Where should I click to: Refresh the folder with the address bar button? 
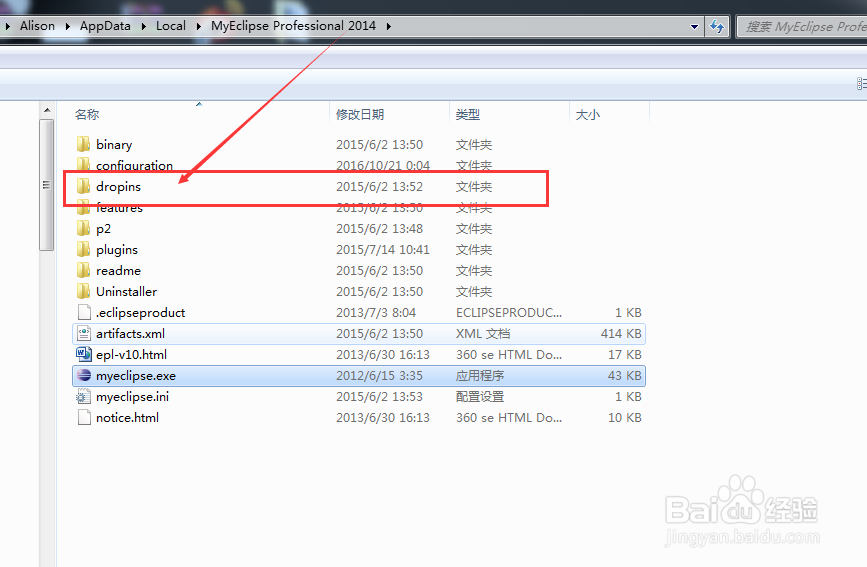pyautogui.click(x=717, y=26)
